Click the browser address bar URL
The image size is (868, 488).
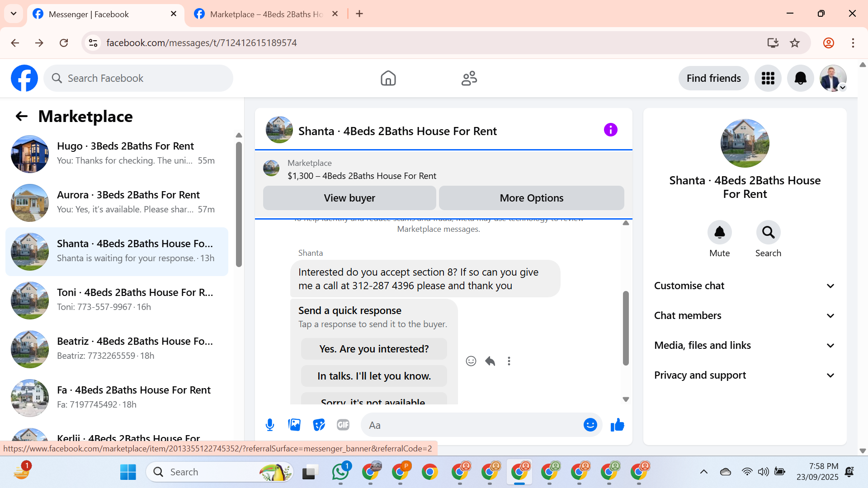pos(202,43)
